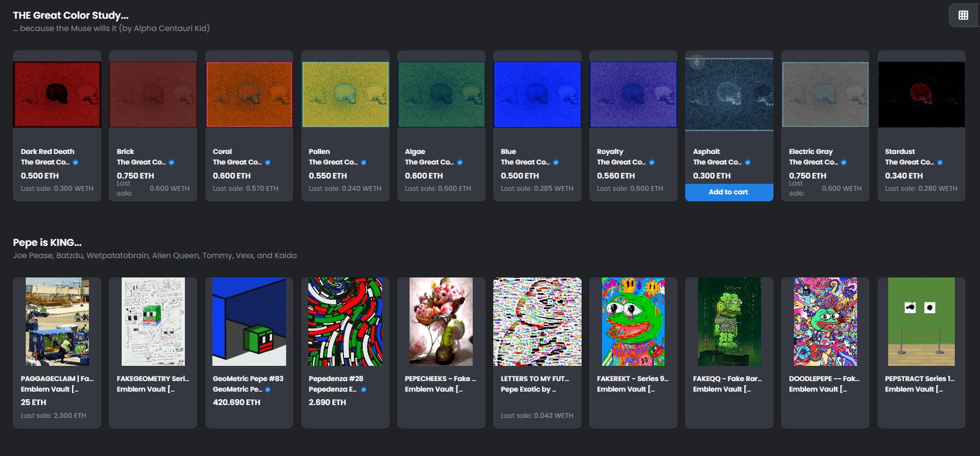The image size is (980, 456).
Task: Open the Pepe Exotic by collection link
Action: click(528, 389)
